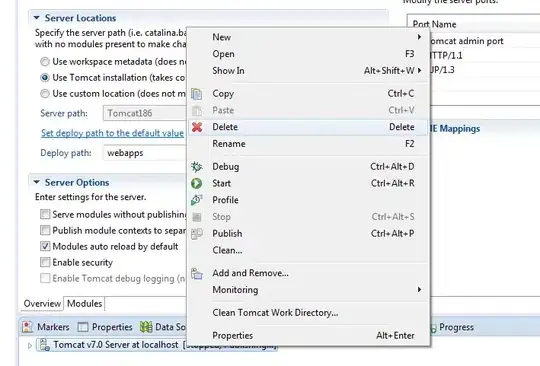540x366 pixels.
Task: Expand the Tomcat v7.0 Server tree node
Action: click(30, 345)
